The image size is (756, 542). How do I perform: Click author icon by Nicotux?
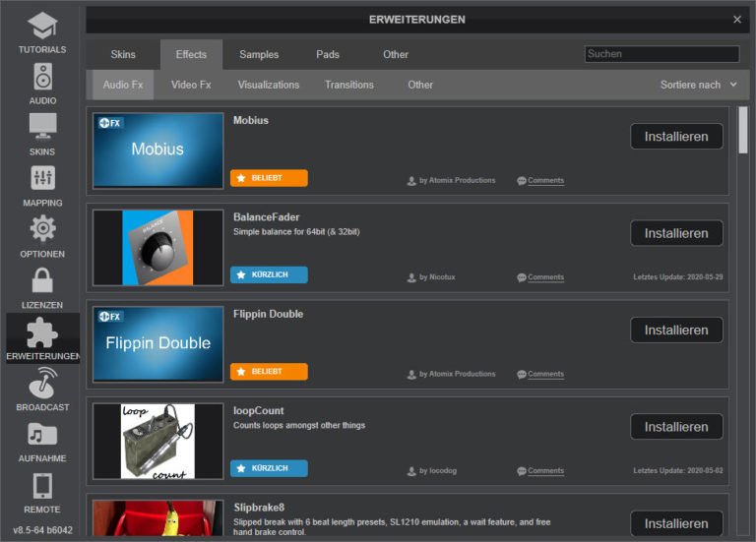pos(411,278)
